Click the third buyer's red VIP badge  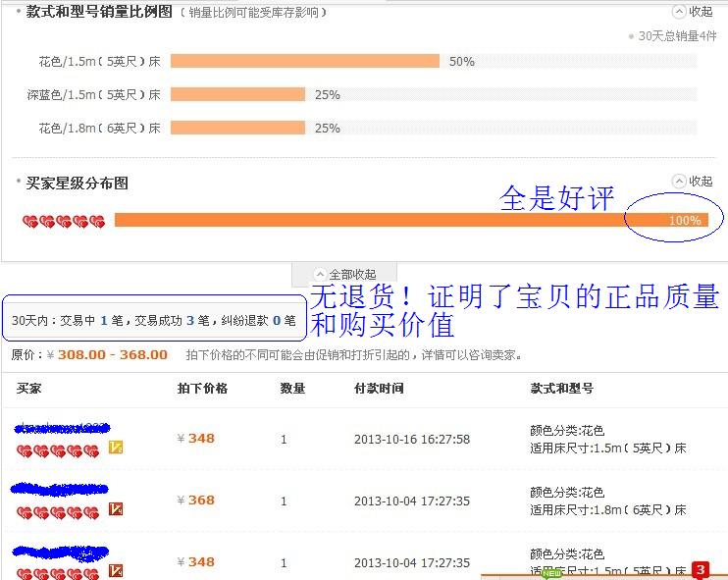pos(115,571)
